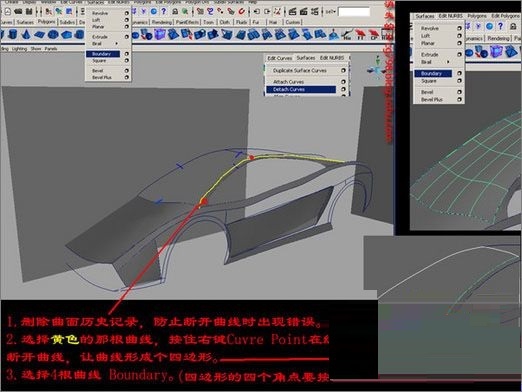Open Edit NURBS menu beside Edit Curves
The height and width of the screenshot is (392, 522).
[332, 58]
